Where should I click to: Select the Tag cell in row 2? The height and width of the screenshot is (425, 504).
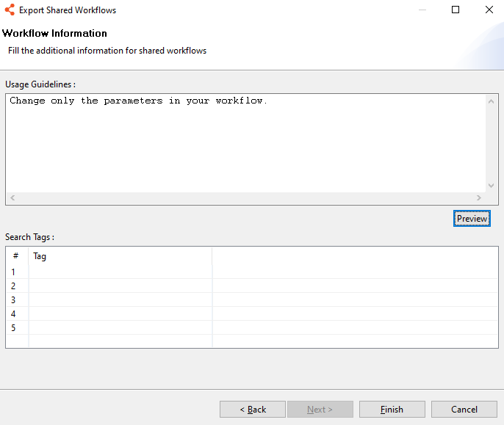pyautogui.click(x=120, y=286)
